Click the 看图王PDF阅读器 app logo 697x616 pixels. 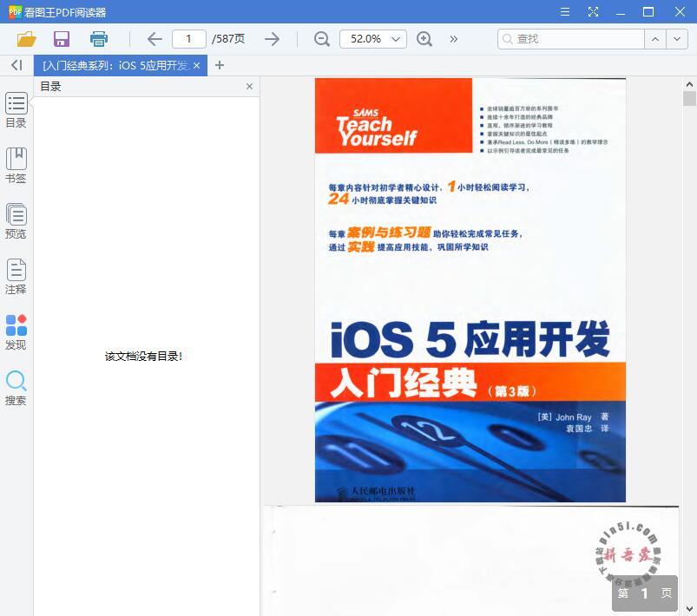(x=15, y=12)
